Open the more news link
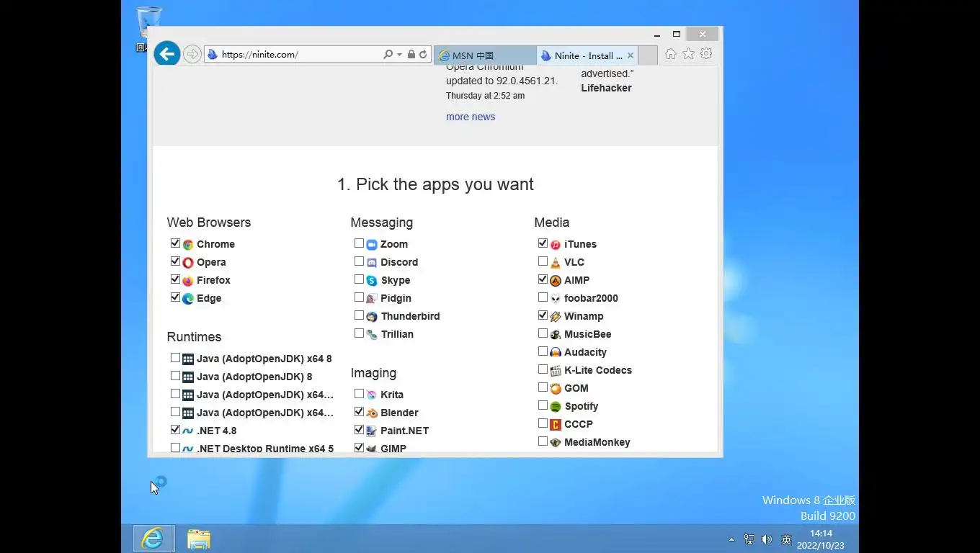 (x=471, y=117)
